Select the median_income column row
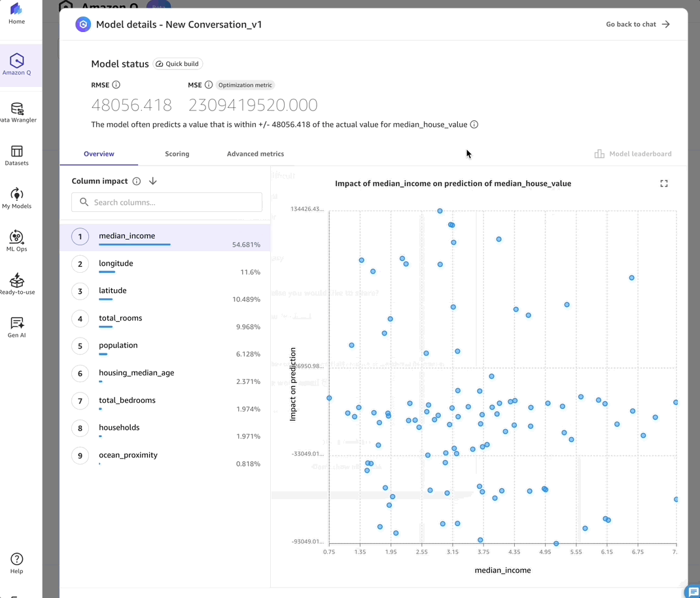The image size is (700, 598). coord(165,237)
